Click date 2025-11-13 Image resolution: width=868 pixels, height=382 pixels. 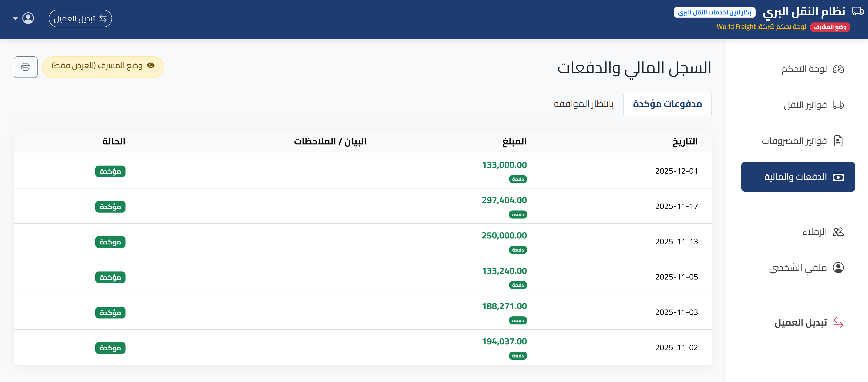(676, 242)
